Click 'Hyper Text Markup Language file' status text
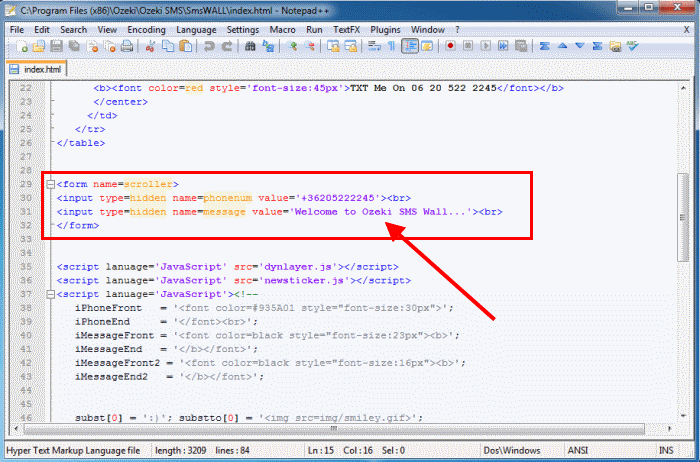 tap(73, 450)
